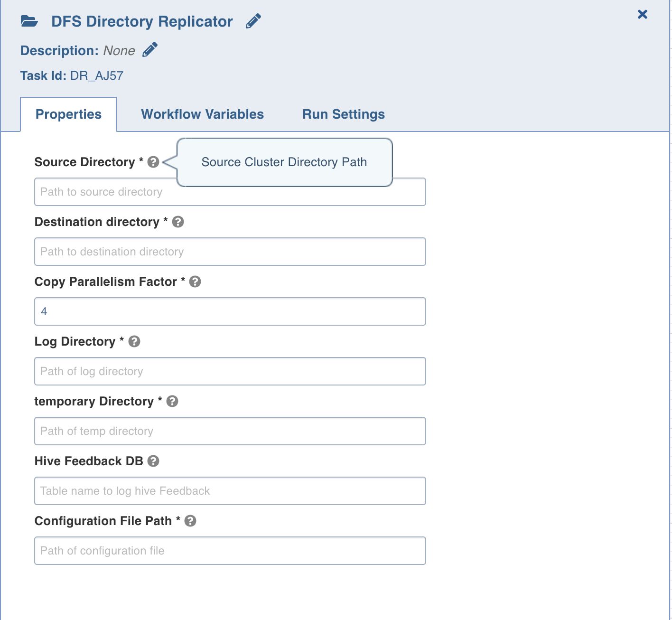Focus the Path of temp directory field

pos(230,431)
